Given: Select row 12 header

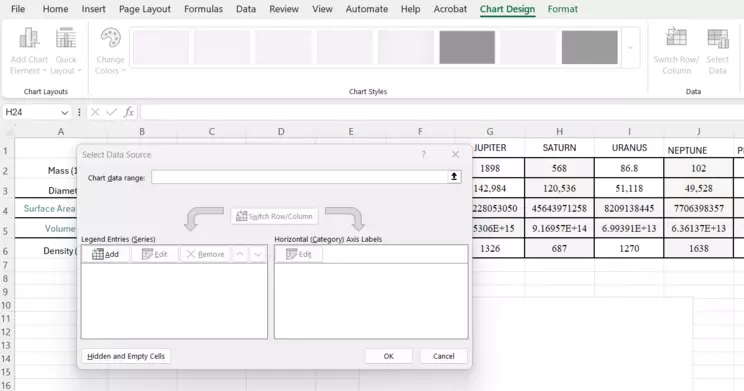Looking at the screenshot, I should tap(6, 332).
